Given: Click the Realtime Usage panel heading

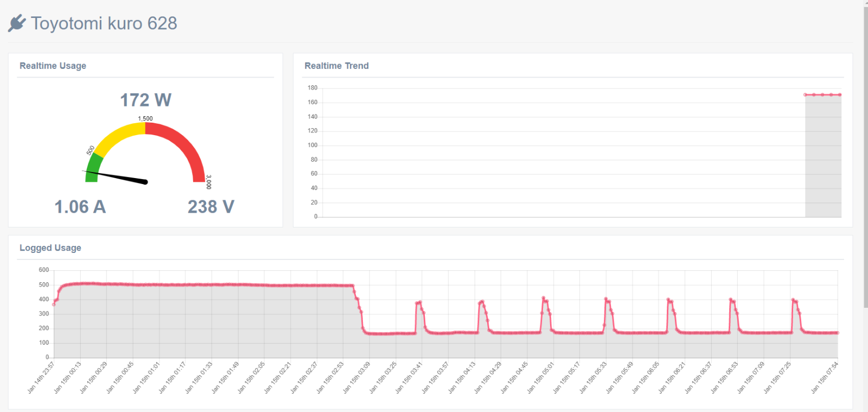Looking at the screenshot, I should [53, 66].
